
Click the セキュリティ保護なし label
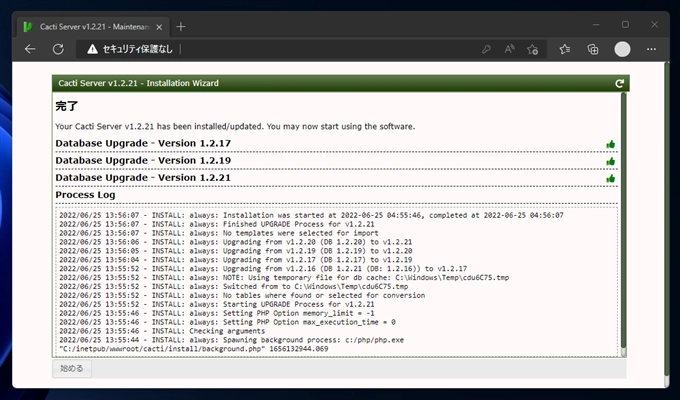coord(137,49)
